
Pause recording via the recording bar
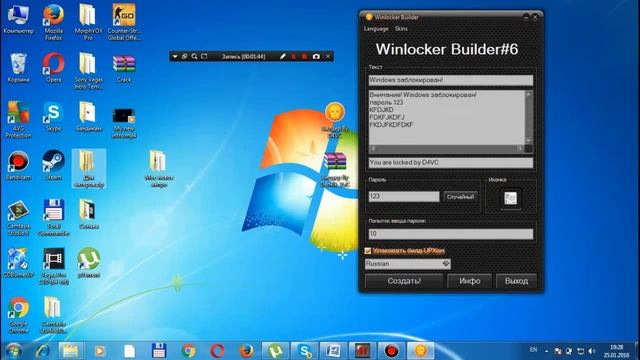click(293, 56)
